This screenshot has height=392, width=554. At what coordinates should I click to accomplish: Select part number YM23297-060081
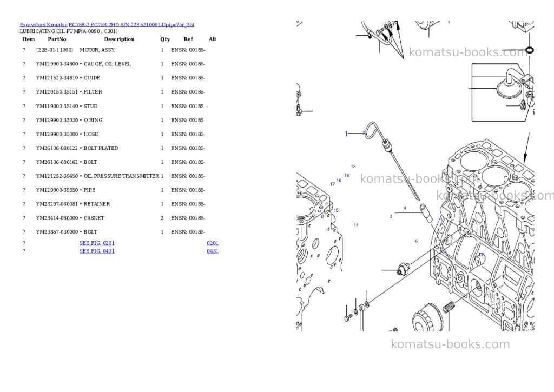[57, 204]
